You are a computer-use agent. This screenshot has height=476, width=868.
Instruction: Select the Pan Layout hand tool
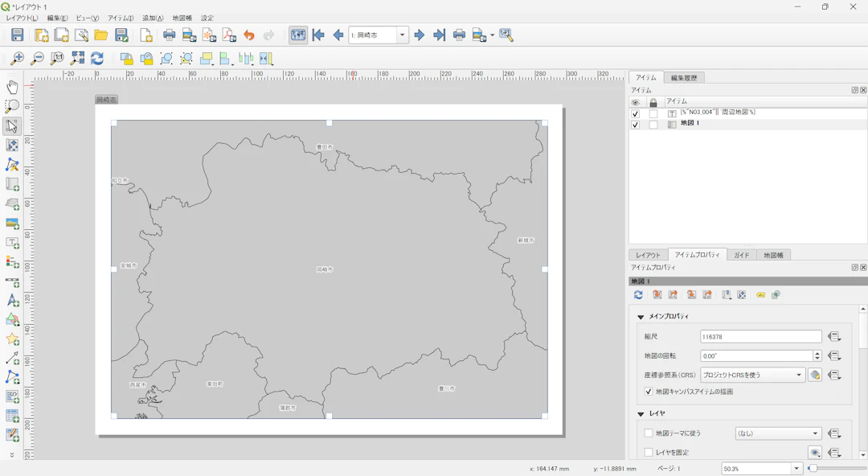point(12,87)
